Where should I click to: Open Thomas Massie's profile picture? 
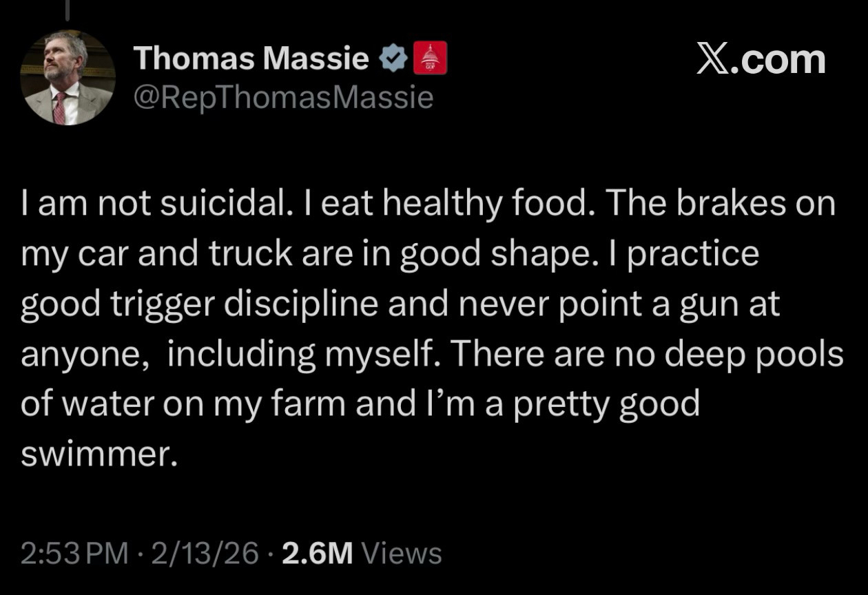coord(67,78)
